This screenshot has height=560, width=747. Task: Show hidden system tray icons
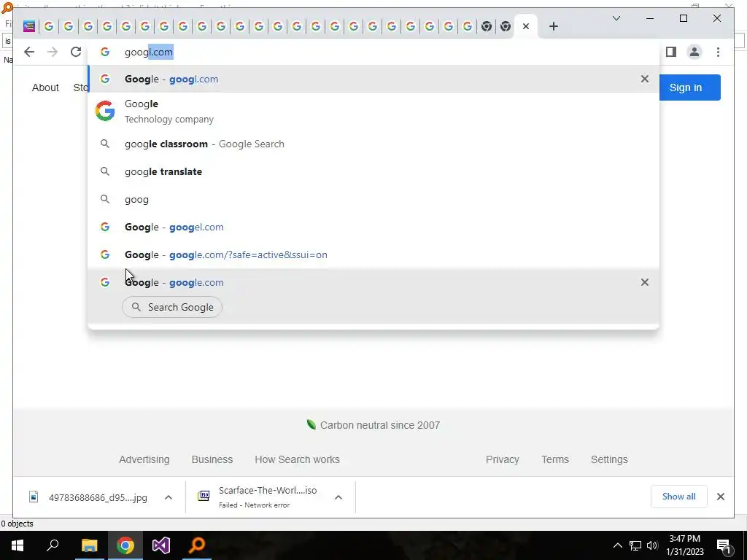617,545
